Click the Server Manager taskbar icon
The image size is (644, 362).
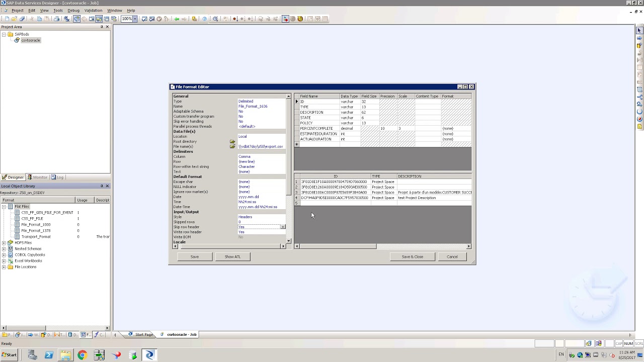click(32, 355)
